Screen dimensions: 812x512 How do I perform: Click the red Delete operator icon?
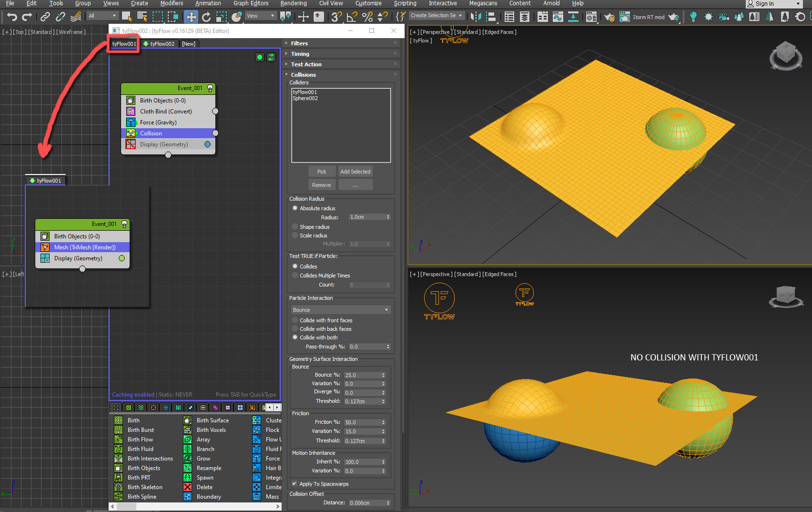coord(187,487)
